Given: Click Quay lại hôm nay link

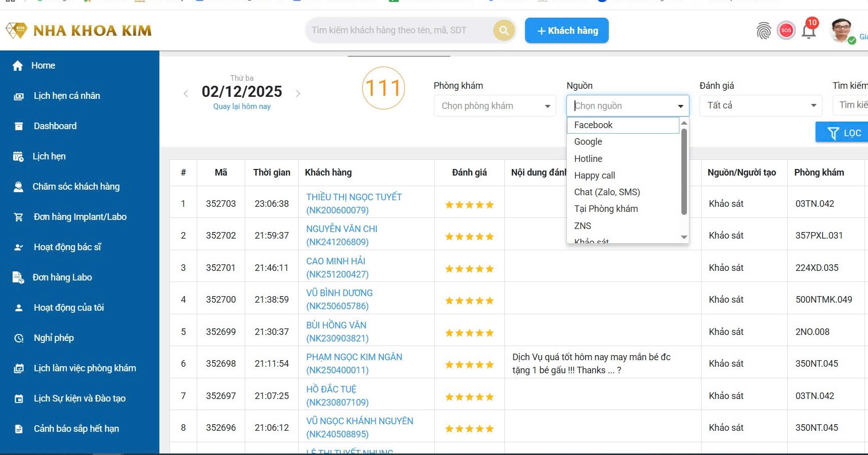Looking at the screenshot, I should coord(242,106).
